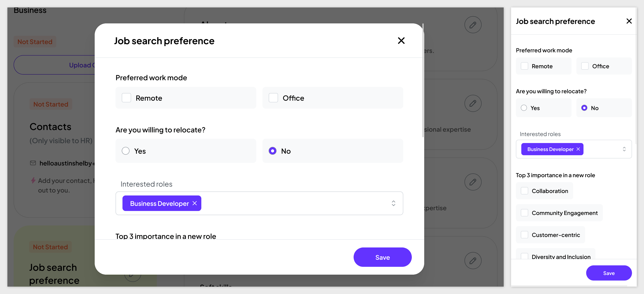Viewport: 644px width, 294px height.
Task: Click Not Started badge above Contacts
Action: tap(51, 104)
